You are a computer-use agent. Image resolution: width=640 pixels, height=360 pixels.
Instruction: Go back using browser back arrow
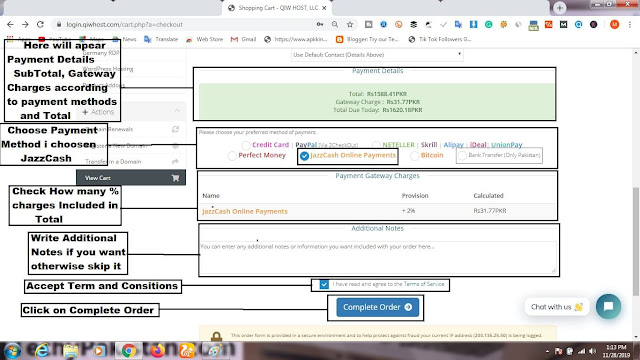pos(10,24)
